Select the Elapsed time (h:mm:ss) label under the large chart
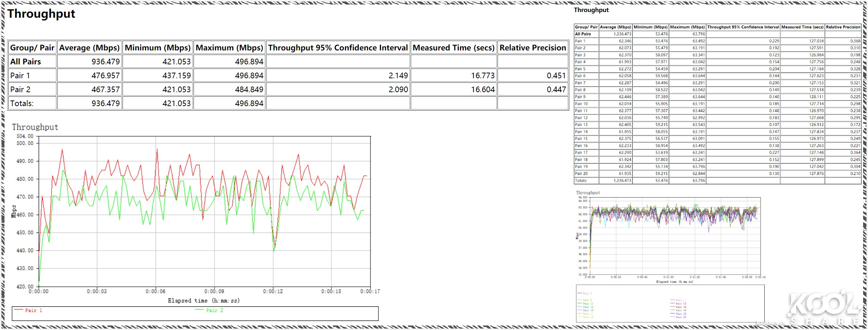This screenshot has width=868, height=330. tap(204, 301)
